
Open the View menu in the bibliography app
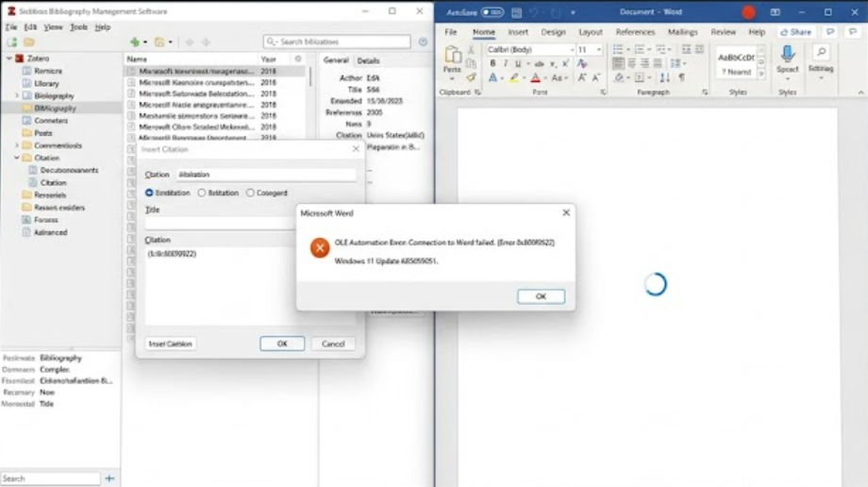pyautogui.click(x=53, y=27)
